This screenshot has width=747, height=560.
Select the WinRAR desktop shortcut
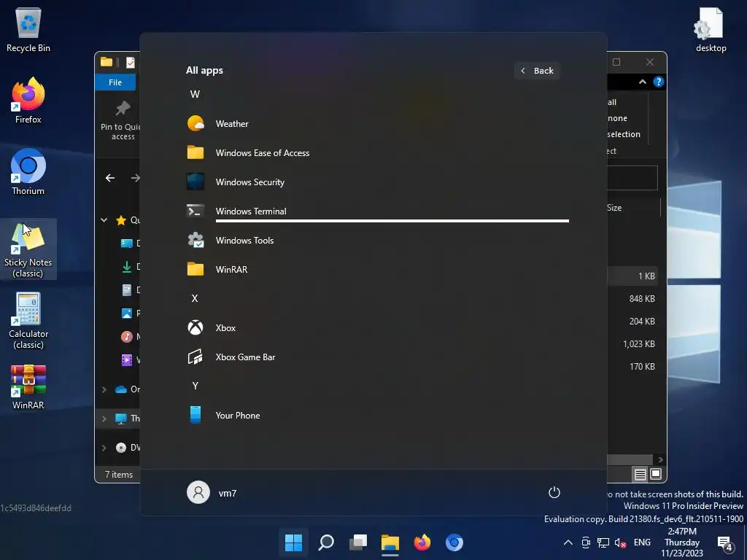(x=28, y=386)
